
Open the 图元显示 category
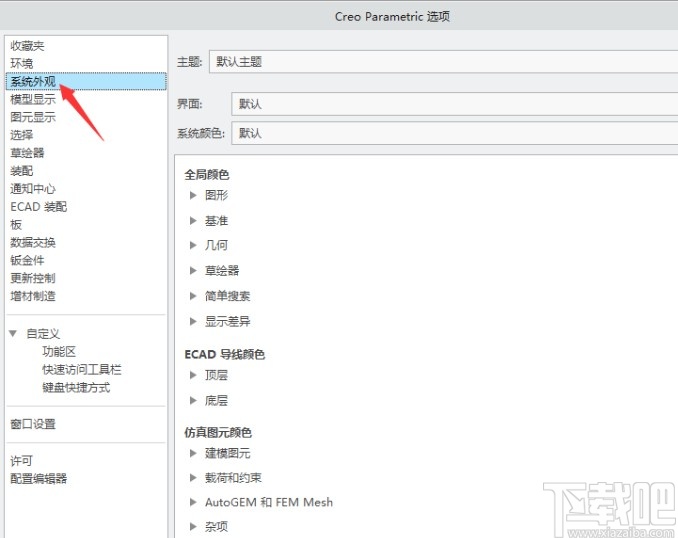(33, 117)
